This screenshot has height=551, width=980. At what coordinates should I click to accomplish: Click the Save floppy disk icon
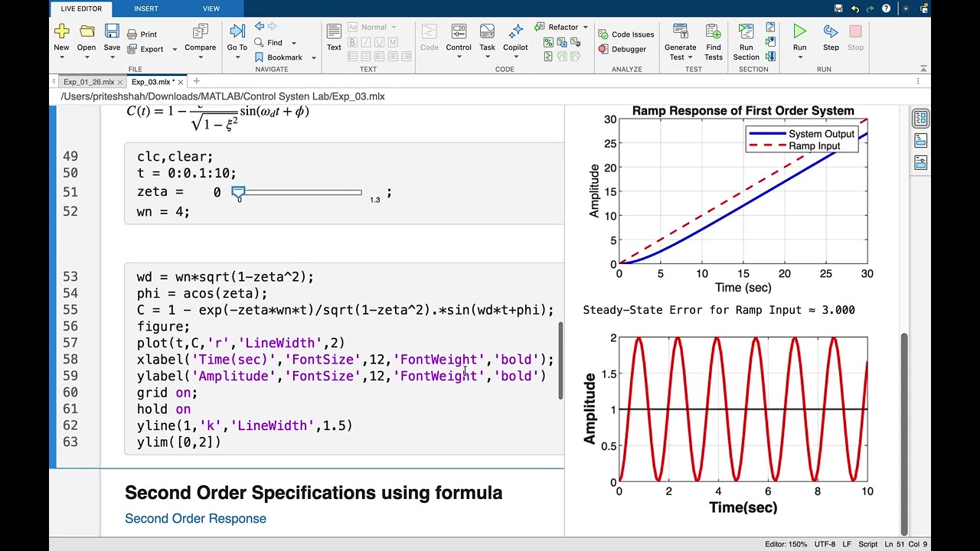(112, 31)
